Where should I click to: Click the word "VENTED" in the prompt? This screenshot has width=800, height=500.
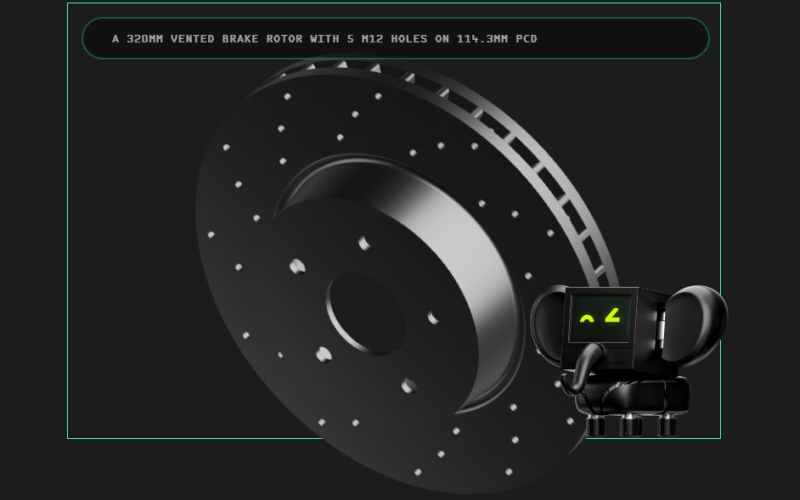coord(199,39)
